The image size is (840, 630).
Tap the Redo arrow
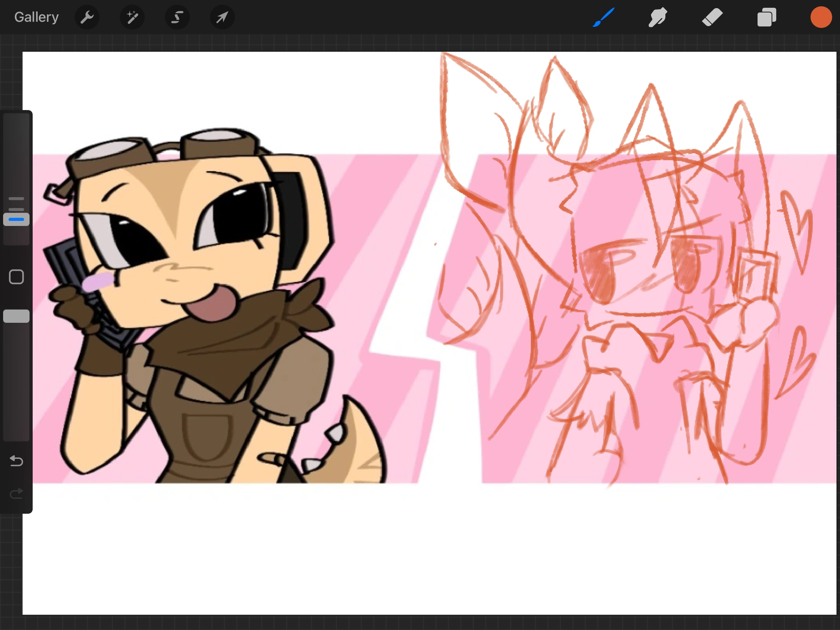[16, 493]
